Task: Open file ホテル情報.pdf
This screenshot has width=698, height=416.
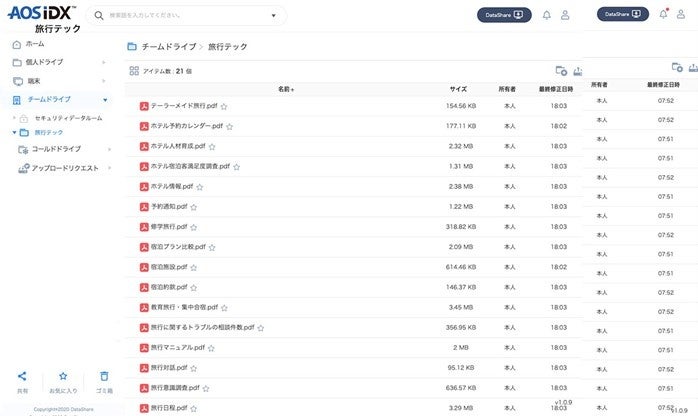Action: tap(172, 186)
